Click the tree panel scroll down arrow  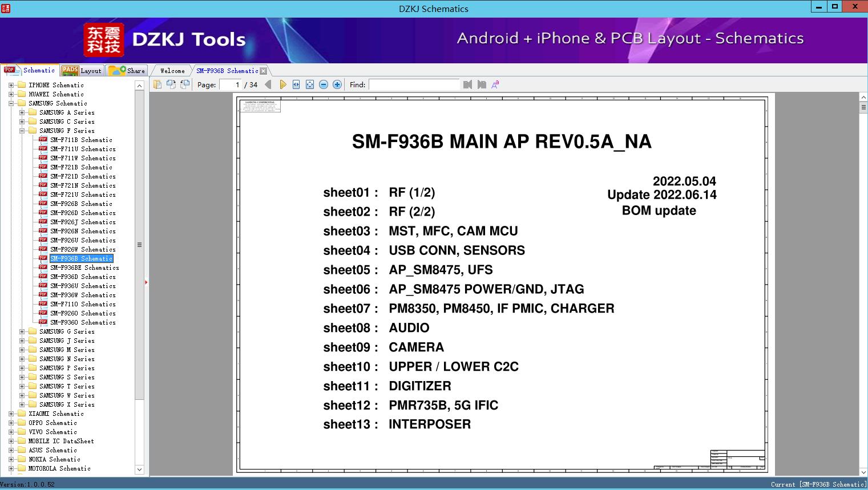[139, 469]
